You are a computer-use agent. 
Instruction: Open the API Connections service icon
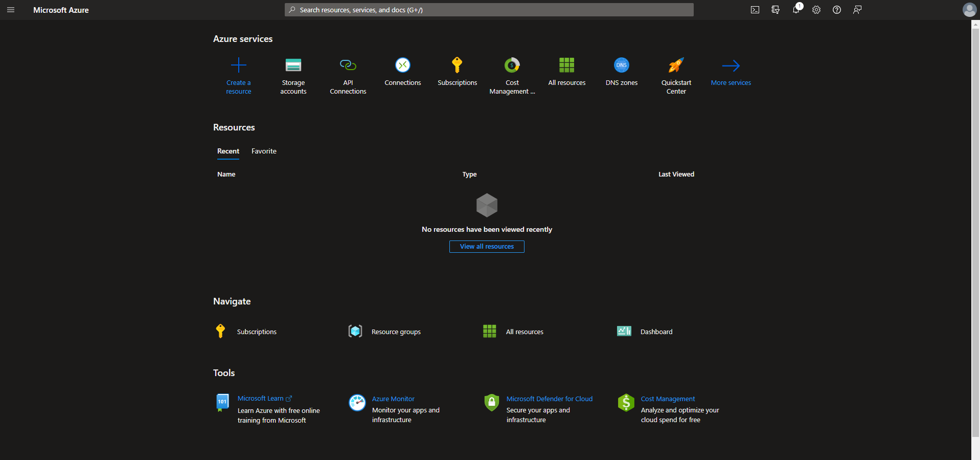(348, 65)
